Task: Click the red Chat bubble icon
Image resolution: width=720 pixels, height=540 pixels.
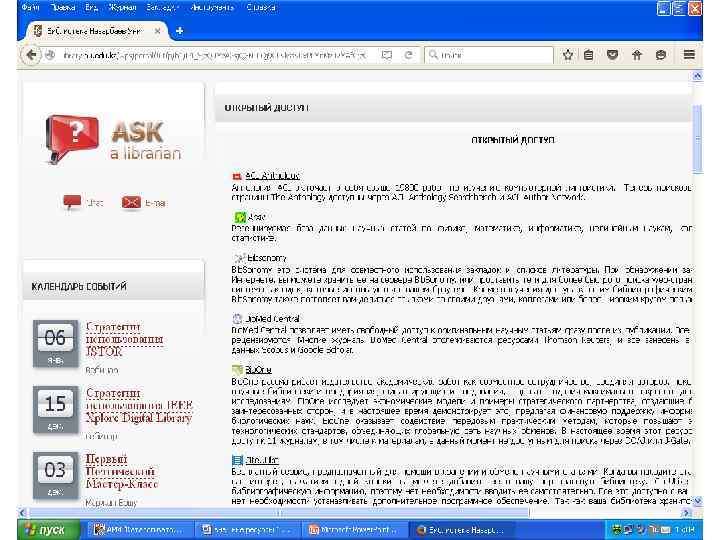Action: pos(72,202)
